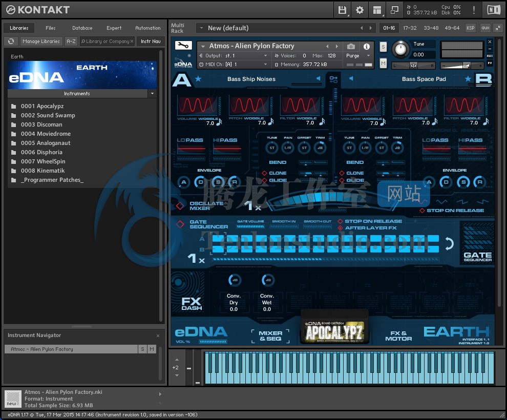Open the save/load disk menu
This screenshot has height=420, width=507.
[342, 10]
